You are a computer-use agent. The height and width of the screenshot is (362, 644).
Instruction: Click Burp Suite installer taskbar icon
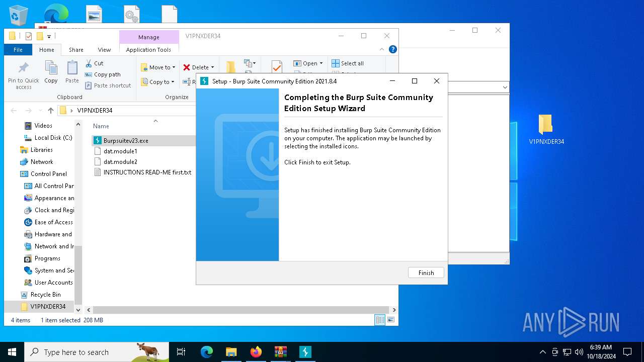click(x=305, y=352)
